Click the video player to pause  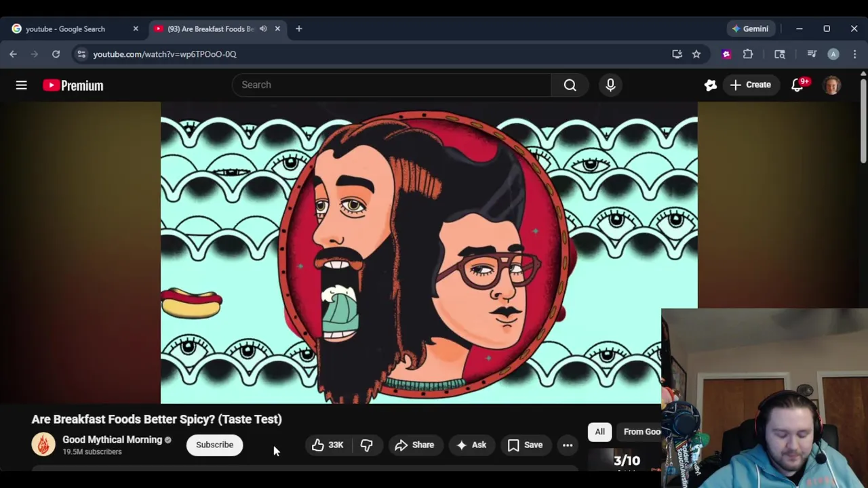(x=429, y=252)
